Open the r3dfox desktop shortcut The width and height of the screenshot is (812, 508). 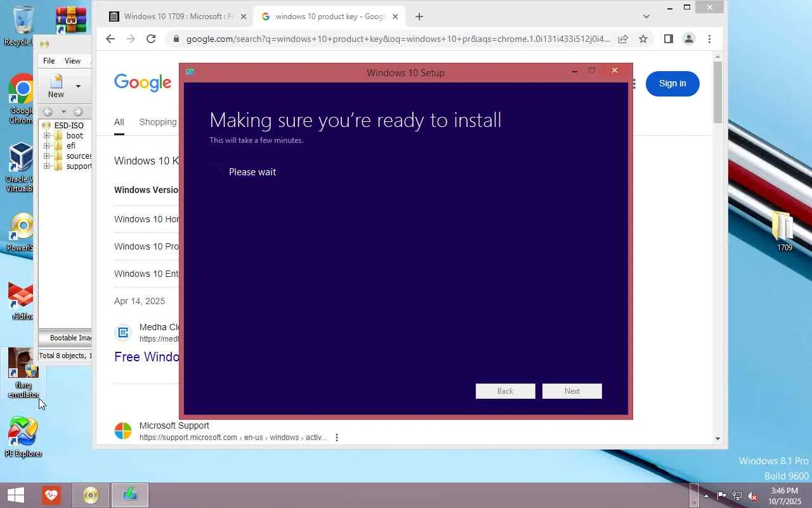pyautogui.click(x=22, y=300)
